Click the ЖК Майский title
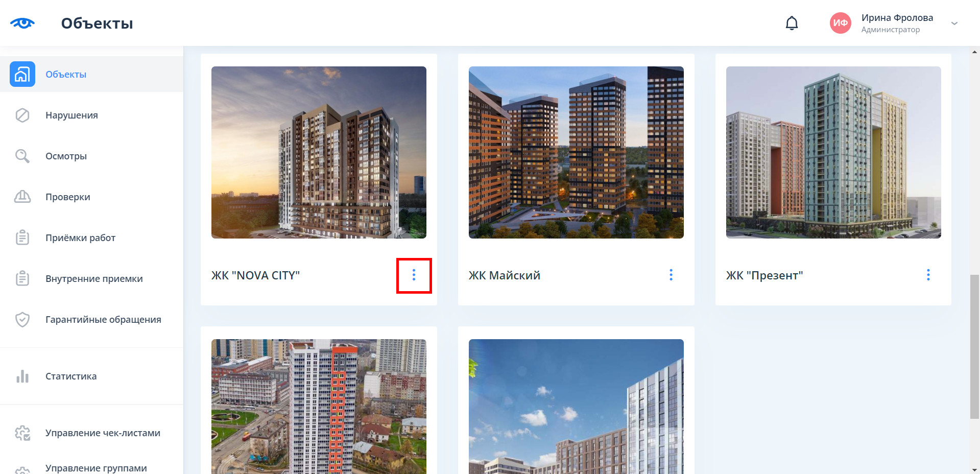 [505, 275]
